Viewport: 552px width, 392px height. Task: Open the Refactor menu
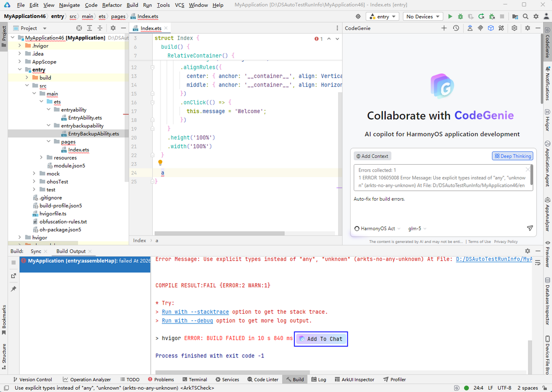tap(112, 5)
